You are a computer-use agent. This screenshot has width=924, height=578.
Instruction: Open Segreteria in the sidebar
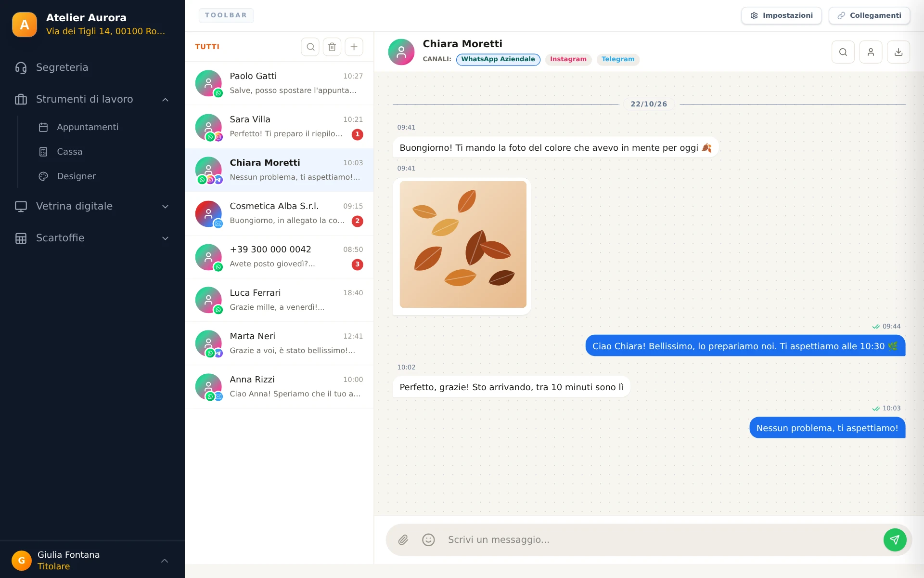(92, 67)
